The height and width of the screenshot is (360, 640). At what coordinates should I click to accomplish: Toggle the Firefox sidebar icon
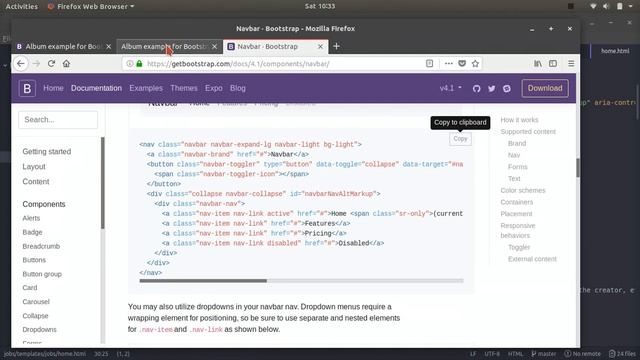pos(553,64)
